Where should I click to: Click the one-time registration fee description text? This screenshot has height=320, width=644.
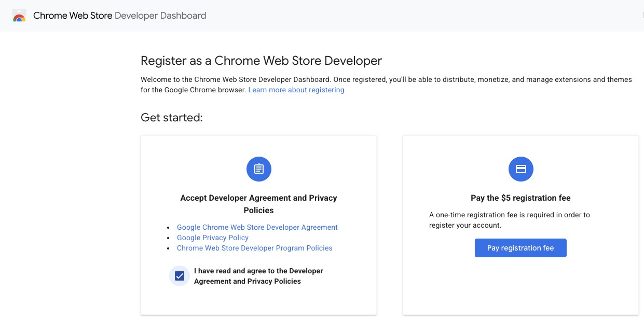510,220
